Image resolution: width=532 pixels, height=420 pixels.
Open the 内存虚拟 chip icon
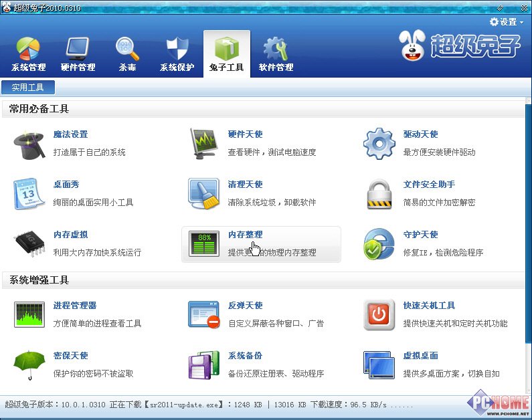[x=29, y=243]
